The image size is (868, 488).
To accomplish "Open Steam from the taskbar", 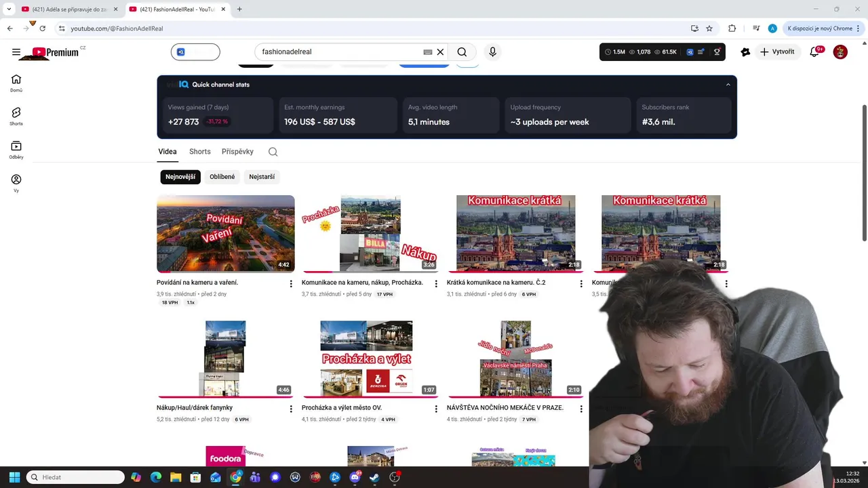I will [374, 477].
